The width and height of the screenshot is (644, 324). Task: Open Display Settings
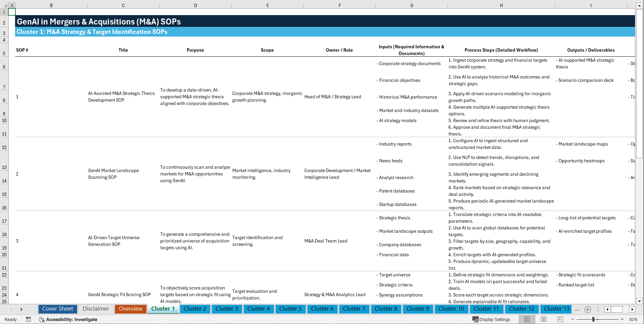(492, 319)
